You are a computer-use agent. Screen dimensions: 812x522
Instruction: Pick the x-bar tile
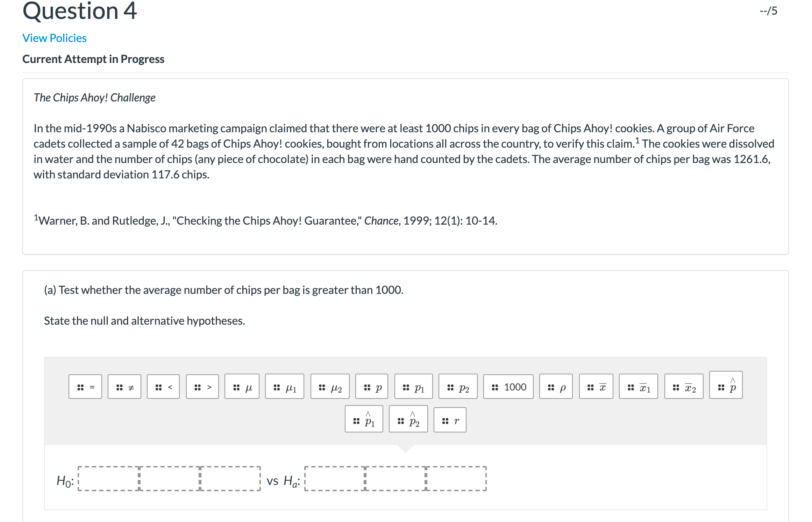596,387
